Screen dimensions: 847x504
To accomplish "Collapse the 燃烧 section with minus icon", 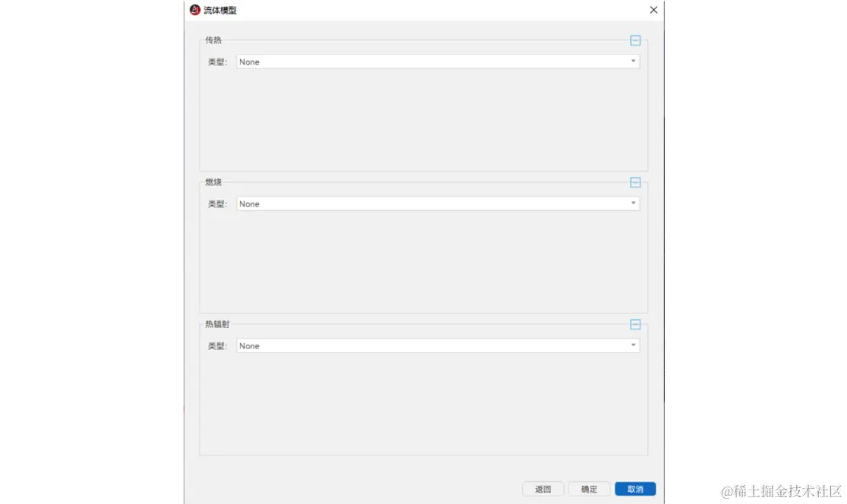I will (x=635, y=183).
